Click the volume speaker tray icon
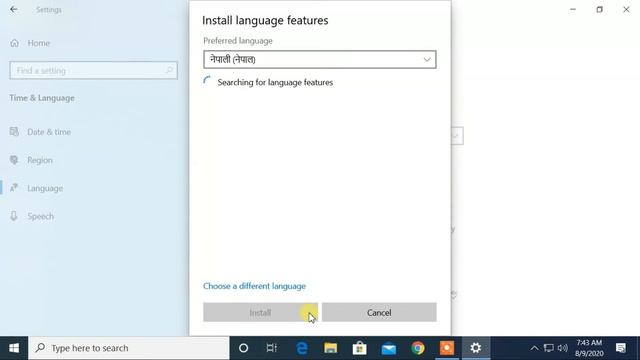640x360 pixels. [562, 348]
